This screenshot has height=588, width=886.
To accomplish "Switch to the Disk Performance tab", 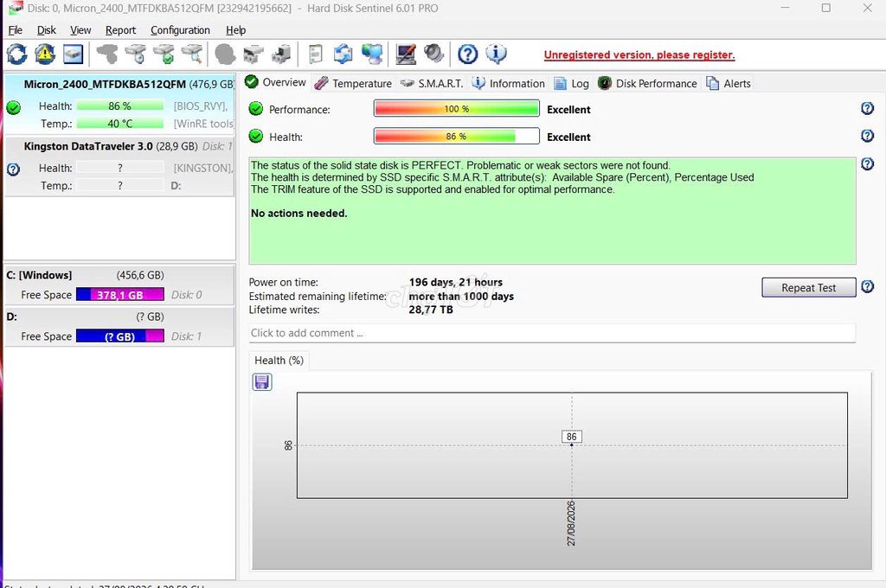I will 647,83.
